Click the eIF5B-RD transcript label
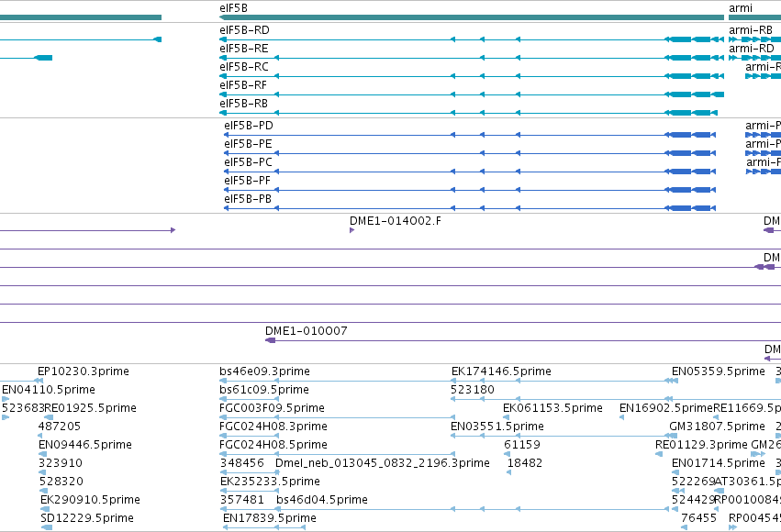This screenshot has width=781, height=532. pyautogui.click(x=244, y=30)
